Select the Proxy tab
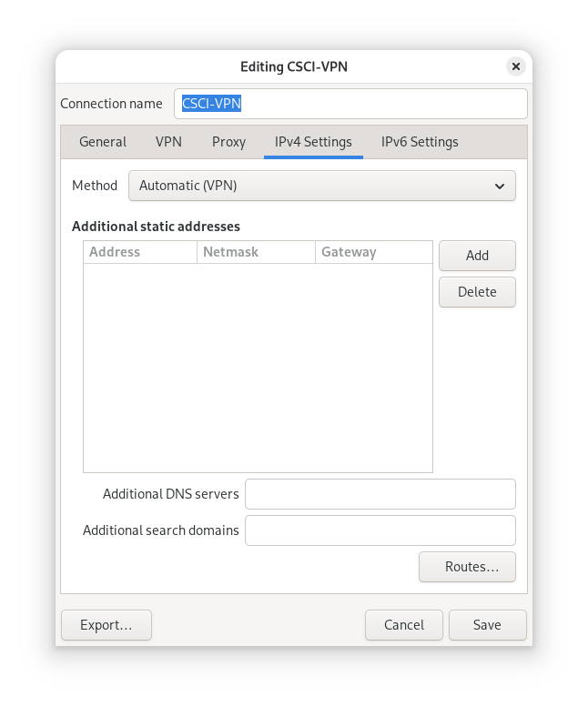 pos(228,142)
